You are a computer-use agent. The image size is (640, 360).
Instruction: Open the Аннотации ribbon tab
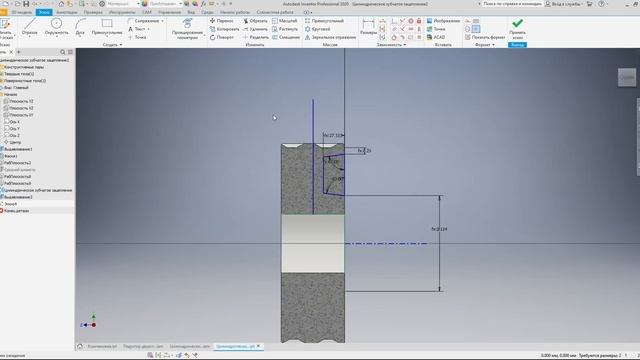[67, 12]
